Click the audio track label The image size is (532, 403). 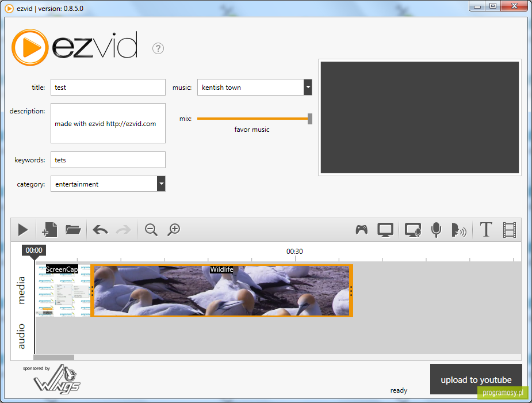21,336
